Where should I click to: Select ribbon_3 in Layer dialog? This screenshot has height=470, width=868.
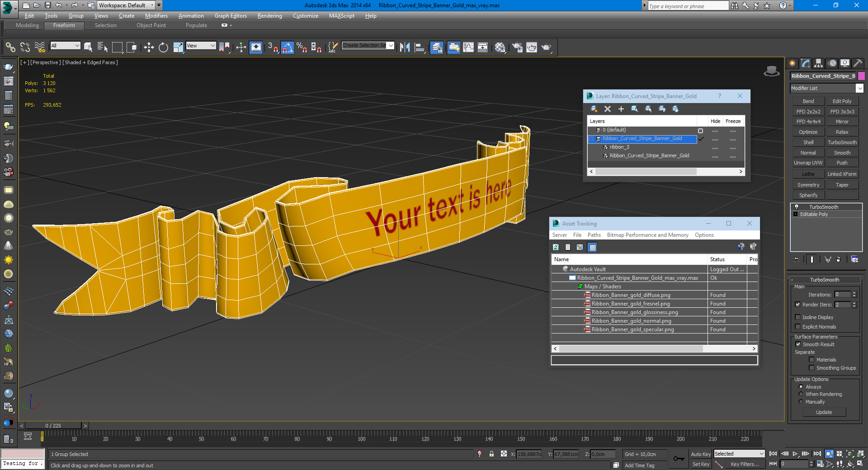click(619, 147)
